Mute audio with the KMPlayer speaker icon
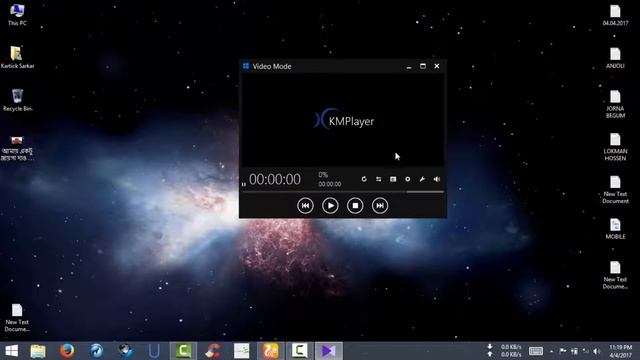The image size is (640, 360). 437,179
